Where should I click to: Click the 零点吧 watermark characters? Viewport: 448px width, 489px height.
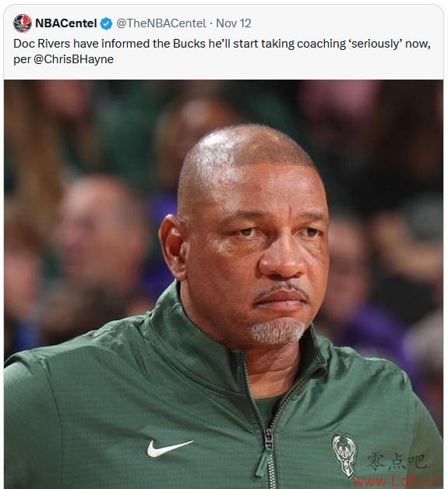tap(397, 462)
